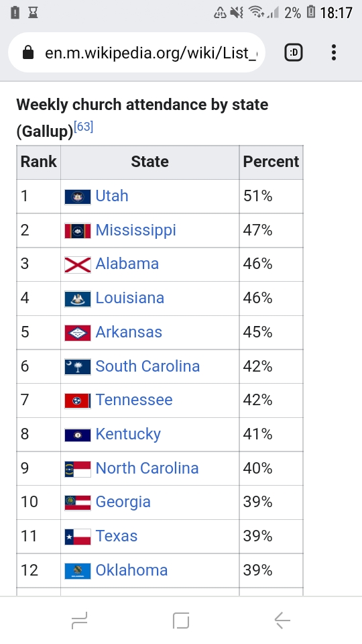Tap the Alabama flag image
The image size is (362, 644).
(x=78, y=265)
